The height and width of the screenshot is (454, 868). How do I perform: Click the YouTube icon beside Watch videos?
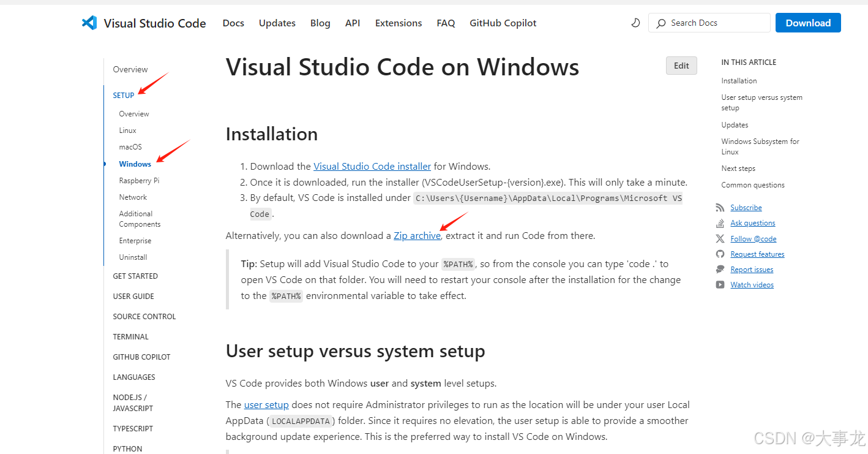coord(720,285)
